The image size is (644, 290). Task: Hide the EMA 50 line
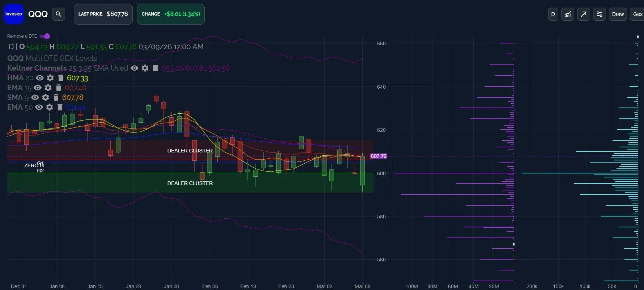pos(39,107)
